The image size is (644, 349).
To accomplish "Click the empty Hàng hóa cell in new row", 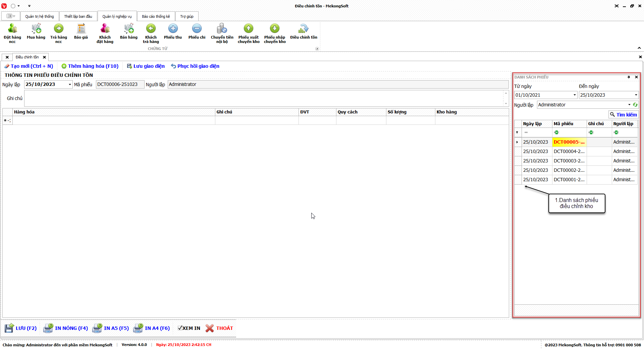I will 114,120.
